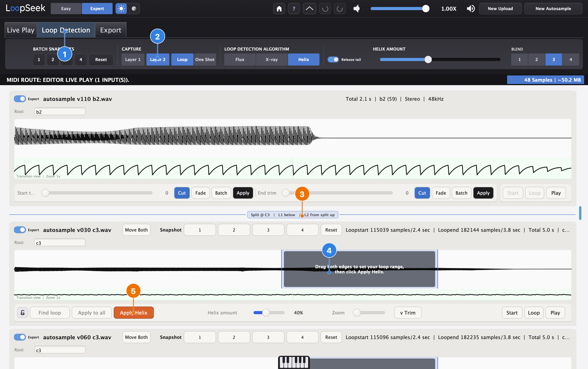
Task: Switch to light theme sun icon
Action: tap(121, 9)
